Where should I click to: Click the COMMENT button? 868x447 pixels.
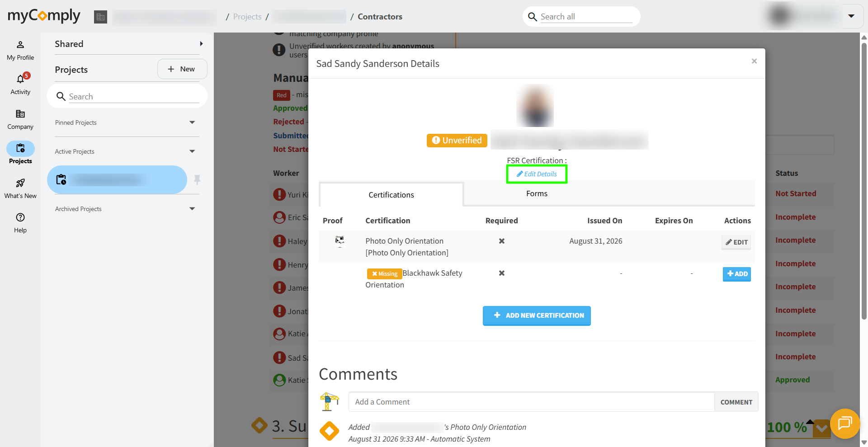(x=736, y=402)
